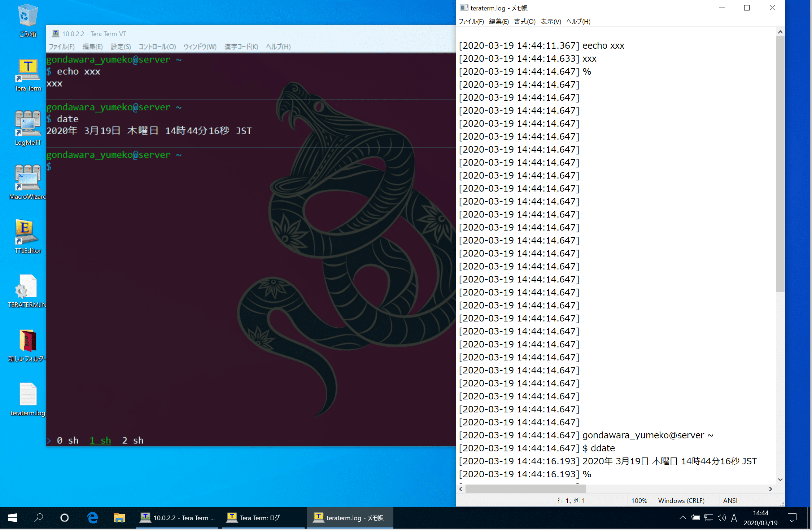Open 書式(O) menu in Notepad
This screenshot has width=812, height=530.
click(x=525, y=21)
